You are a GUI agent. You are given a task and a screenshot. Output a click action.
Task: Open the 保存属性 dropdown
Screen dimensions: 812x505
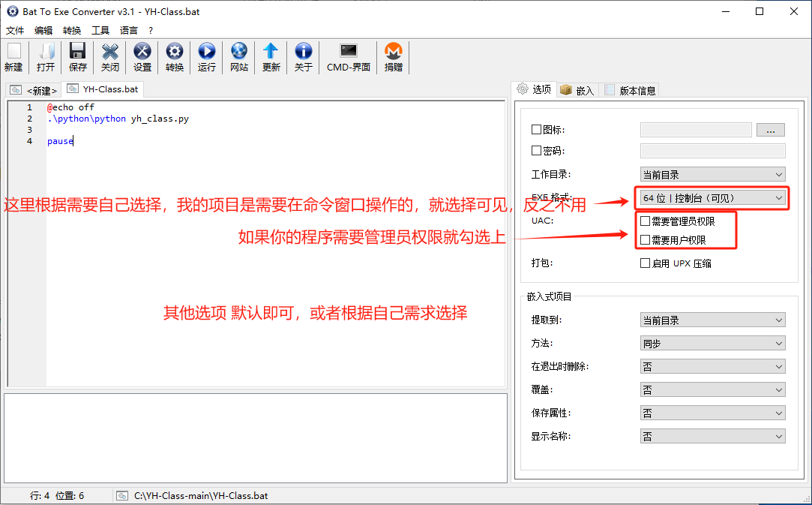[x=712, y=413]
